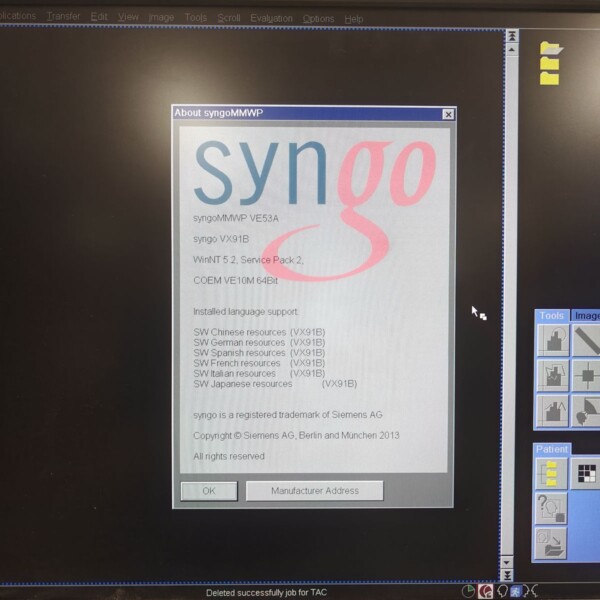Click the green clock status bar icon
The image size is (600, 600).
coord(468,592)
